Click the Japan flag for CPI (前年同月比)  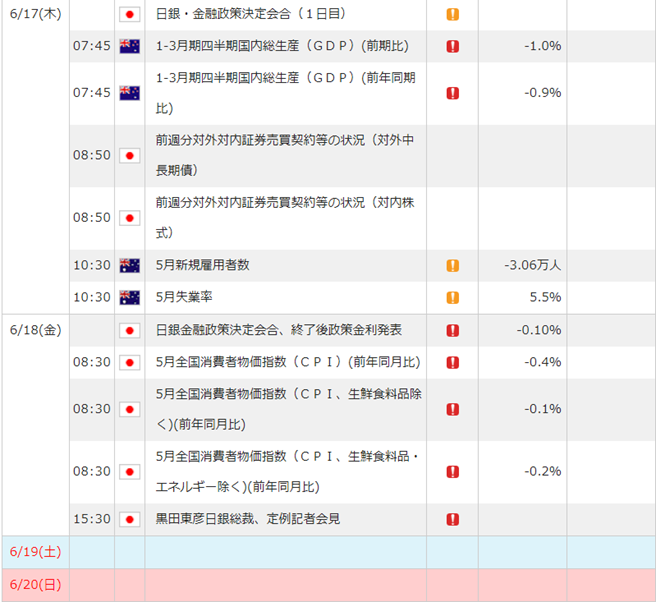tap(130, 362)
